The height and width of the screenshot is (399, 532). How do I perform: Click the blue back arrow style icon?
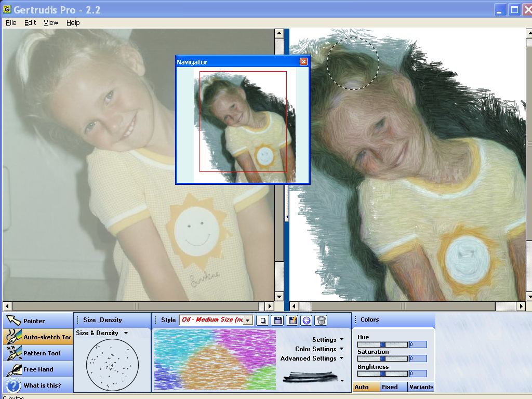point(307,320)
